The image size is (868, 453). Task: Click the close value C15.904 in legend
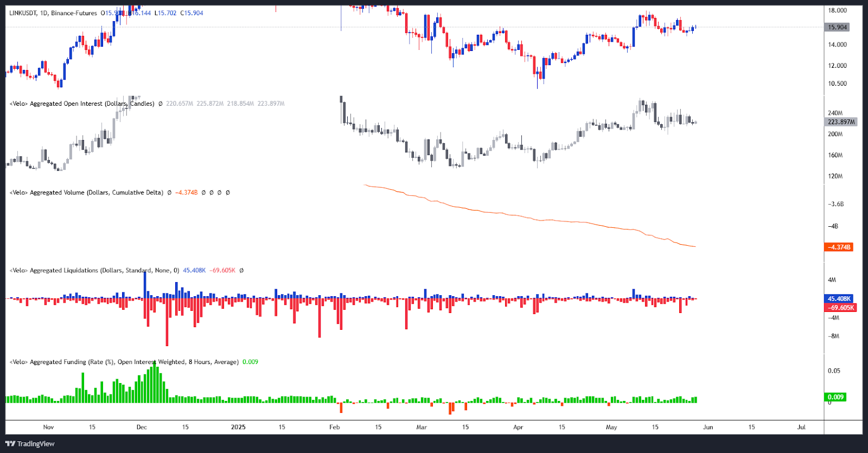[x=192, y=13]
